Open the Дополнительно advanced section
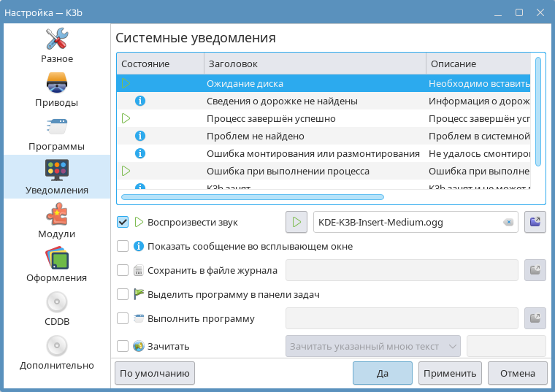The height and width of the screenshot is (392, 555). 56,352
